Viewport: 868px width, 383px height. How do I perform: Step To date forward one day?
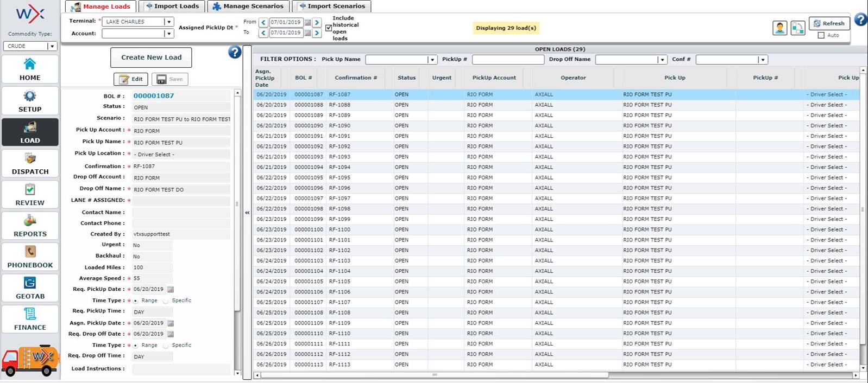coord(317,33)
